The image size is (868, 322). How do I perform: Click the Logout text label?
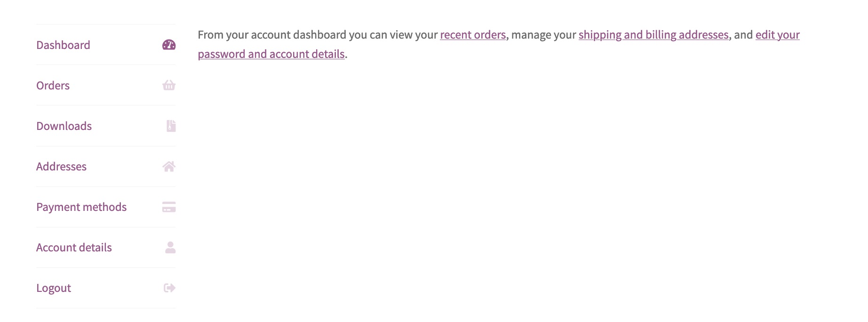click(x=54, y=288)
